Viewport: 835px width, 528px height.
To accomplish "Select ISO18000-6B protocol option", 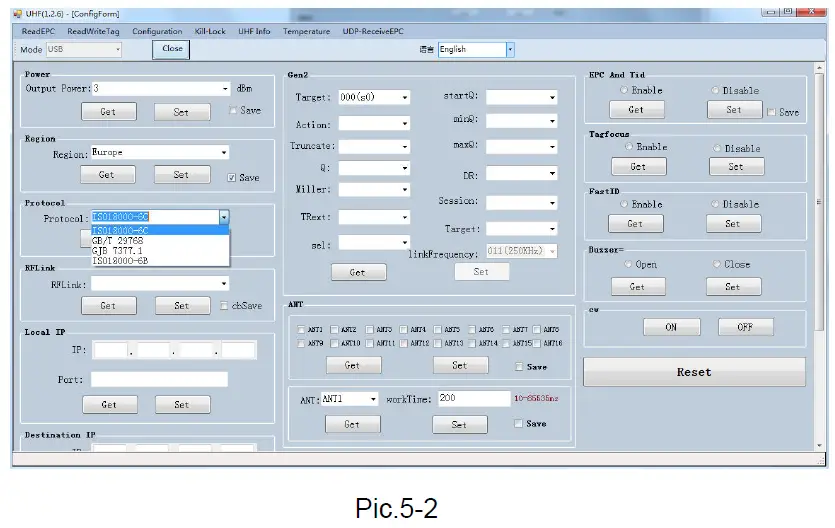I will 160,261.
